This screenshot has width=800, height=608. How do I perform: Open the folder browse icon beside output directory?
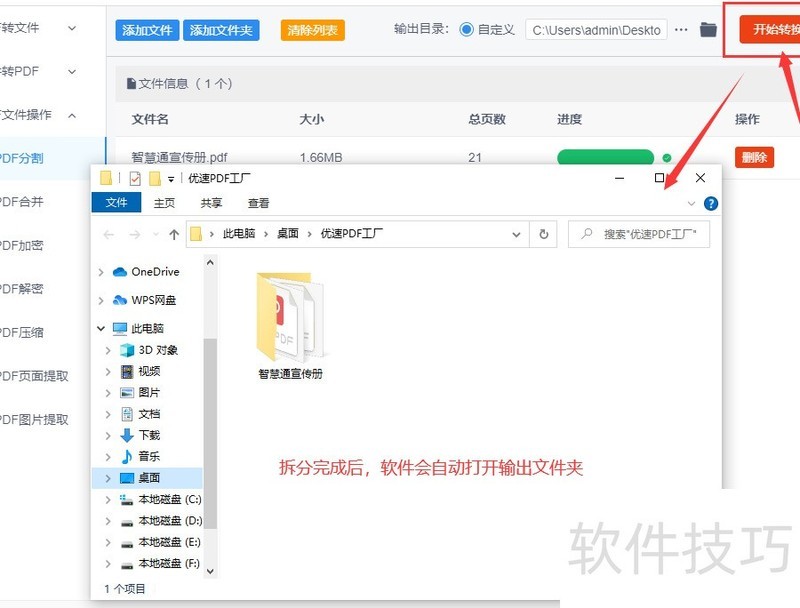click(x=707, y=29)
